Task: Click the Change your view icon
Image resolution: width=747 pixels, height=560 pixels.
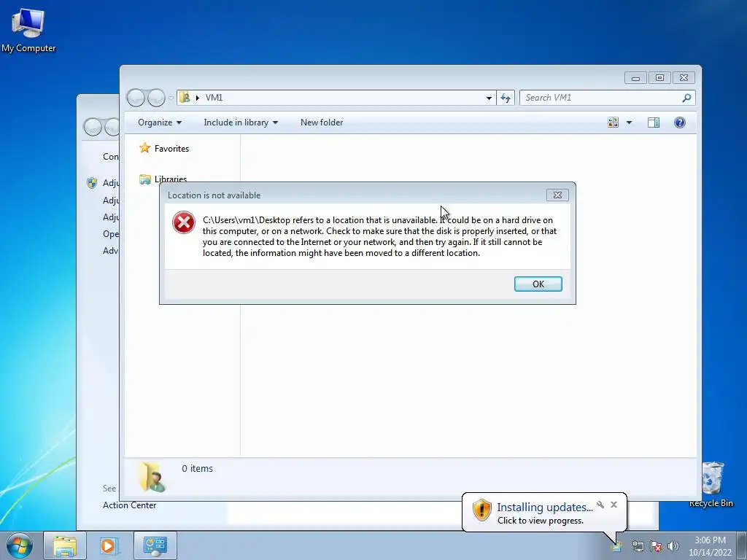Action: click(x=613, y=122)
